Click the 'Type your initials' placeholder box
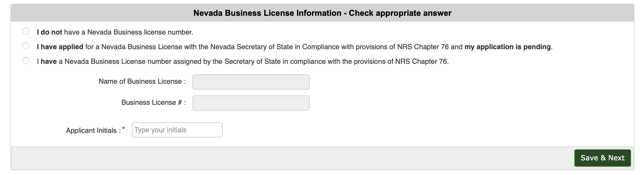Screen dimensions: 644x175 point(177,130)
